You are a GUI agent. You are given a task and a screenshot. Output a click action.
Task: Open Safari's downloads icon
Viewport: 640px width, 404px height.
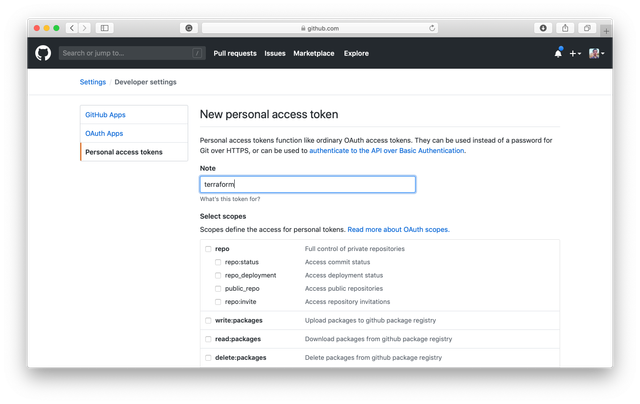coord(543,28)
